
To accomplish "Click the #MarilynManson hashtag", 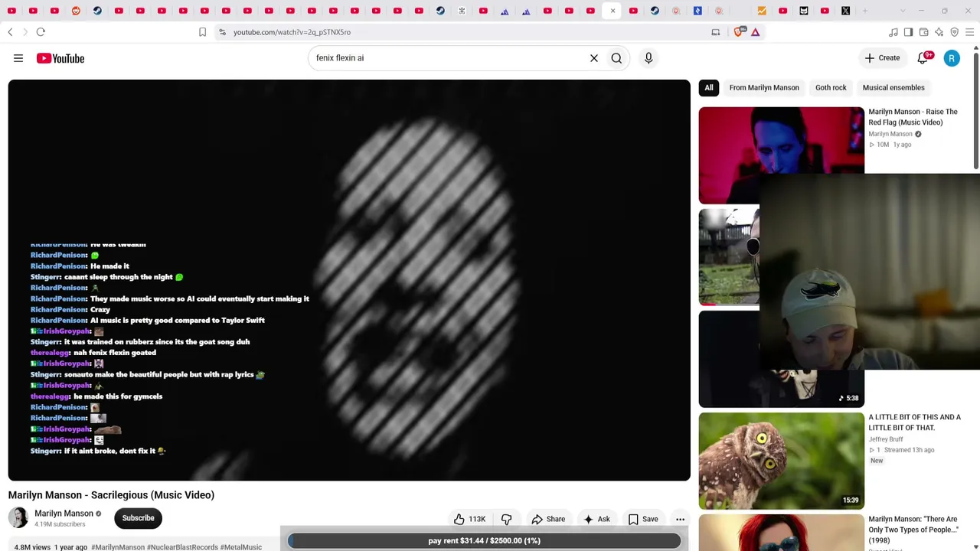I will [x=118, y=547].
